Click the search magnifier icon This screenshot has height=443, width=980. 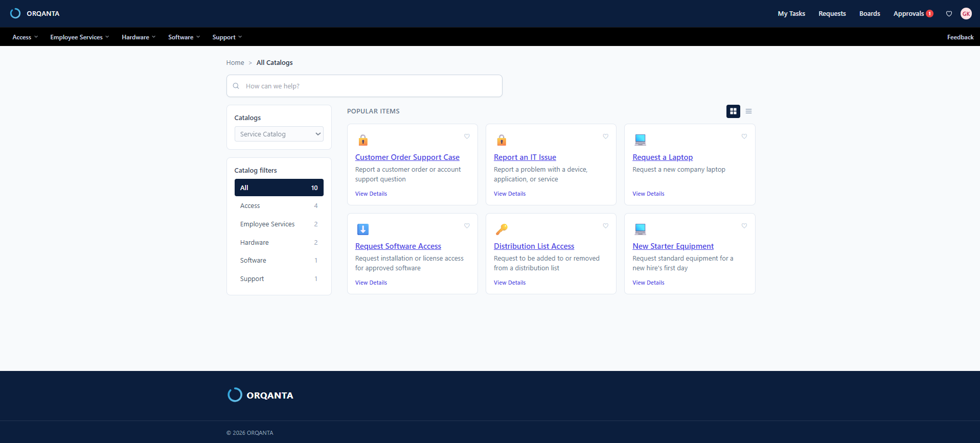236,86
